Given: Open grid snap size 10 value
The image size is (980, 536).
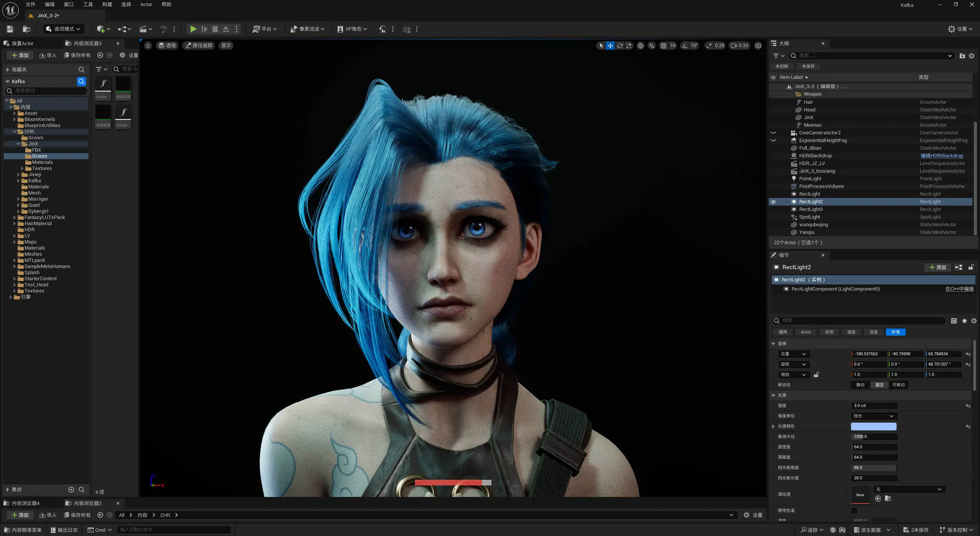Looking at the screenshot, I should (x=673, y=46).
